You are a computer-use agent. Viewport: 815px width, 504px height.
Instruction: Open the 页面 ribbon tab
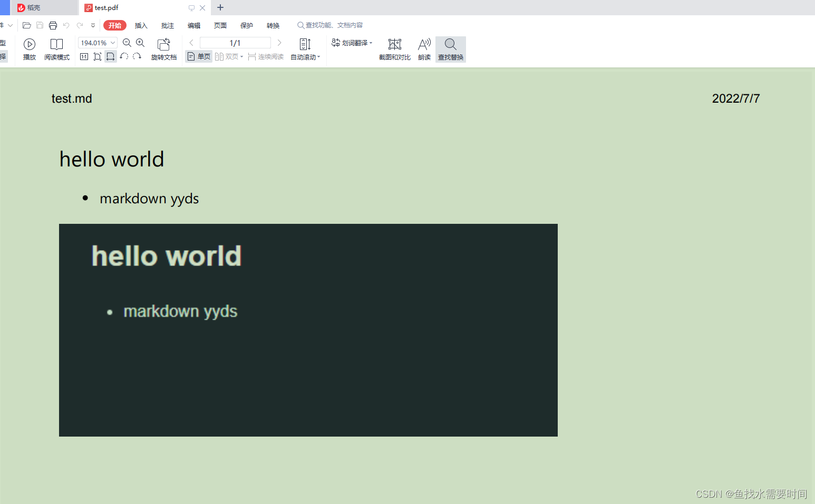220,25
